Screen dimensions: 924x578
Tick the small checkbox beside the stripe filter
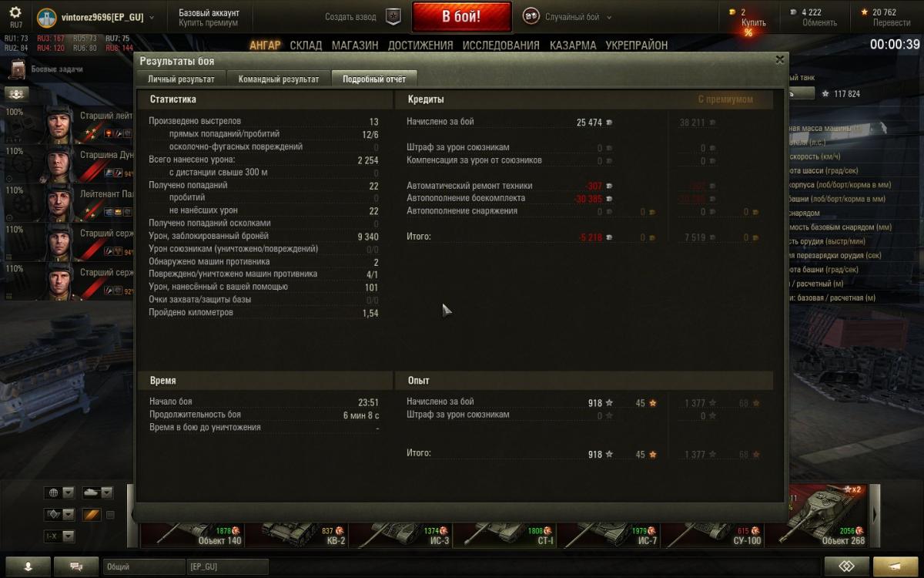click(110, 515)
